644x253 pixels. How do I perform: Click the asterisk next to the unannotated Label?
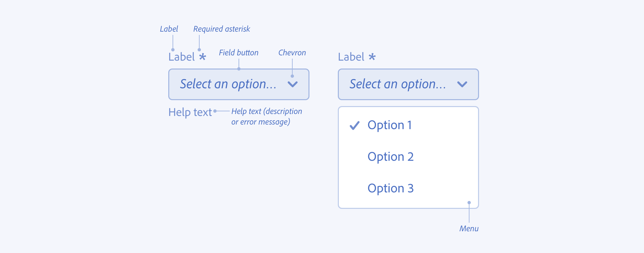372,57
